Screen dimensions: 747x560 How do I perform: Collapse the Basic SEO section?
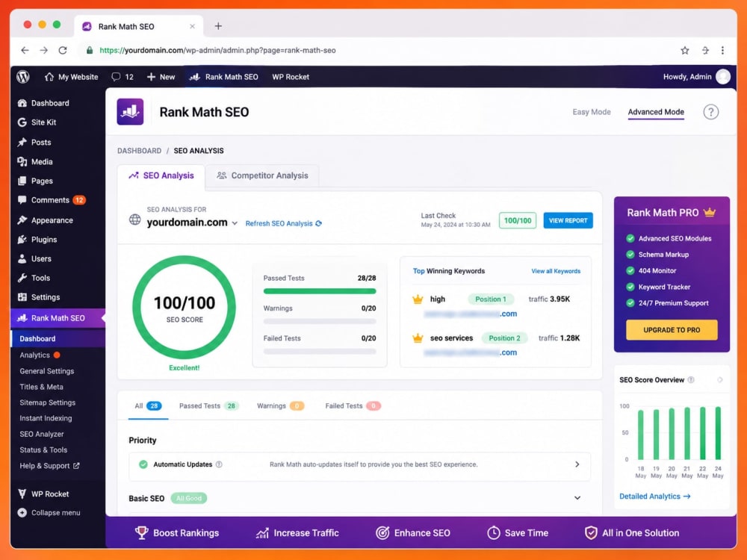click(x=577, y=498)
